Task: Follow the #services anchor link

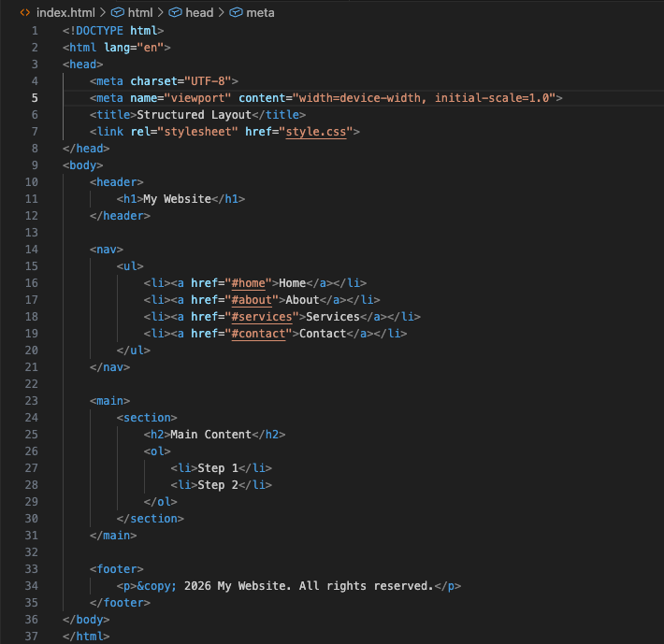Action: [x=262, y=317]
